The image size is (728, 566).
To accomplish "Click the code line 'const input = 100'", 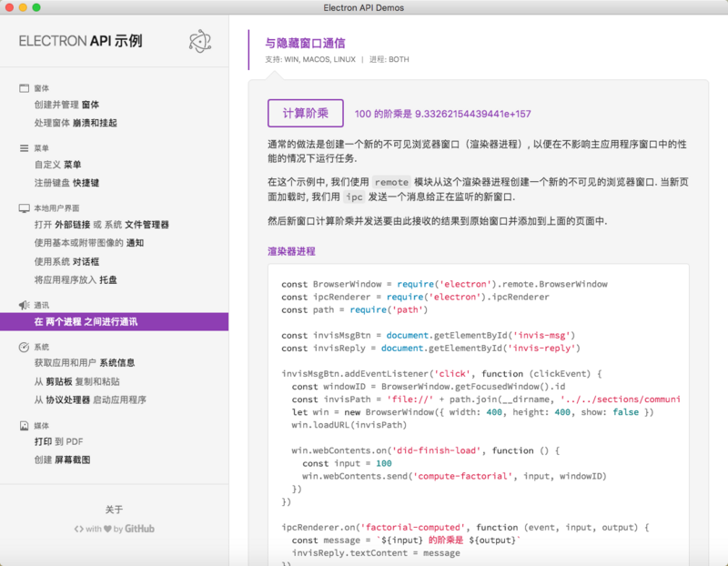I will 347,463.
